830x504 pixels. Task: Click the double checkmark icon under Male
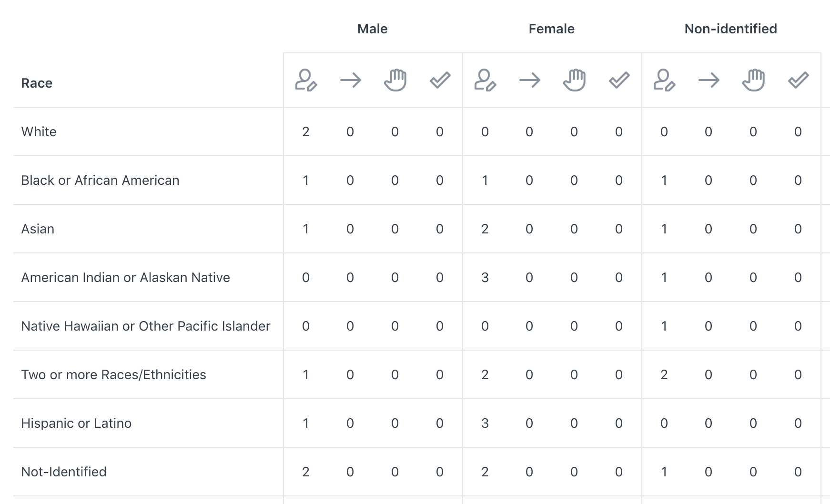click(x=440, y=80)
